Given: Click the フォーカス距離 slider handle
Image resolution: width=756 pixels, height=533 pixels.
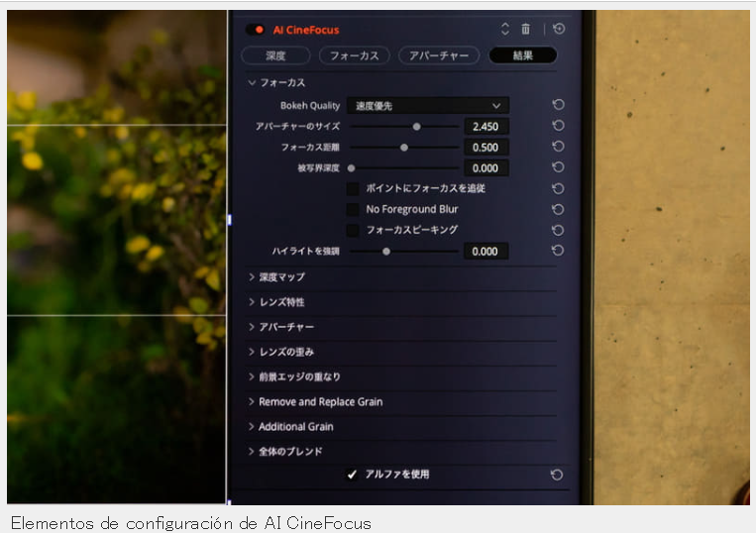Looking at the screenshot, I should tap(404, 148).
